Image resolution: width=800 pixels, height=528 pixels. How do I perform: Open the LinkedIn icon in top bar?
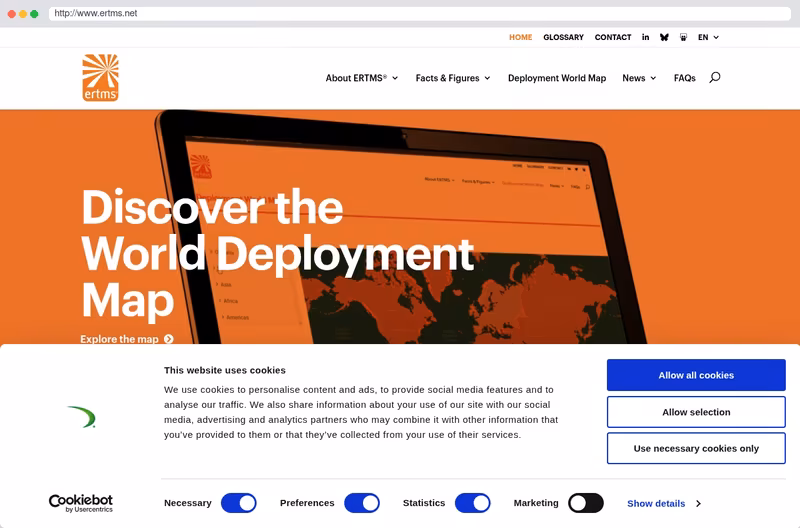pos(645,37)
